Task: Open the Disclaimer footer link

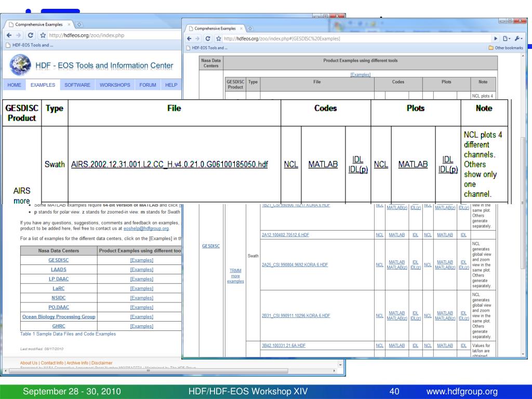Action: pyautogui.click(x=101, y=363)
